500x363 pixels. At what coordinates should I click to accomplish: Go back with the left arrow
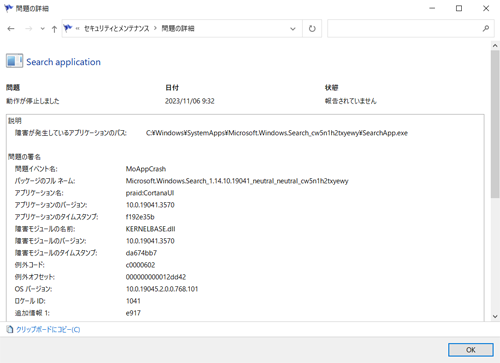pos(11,29)
